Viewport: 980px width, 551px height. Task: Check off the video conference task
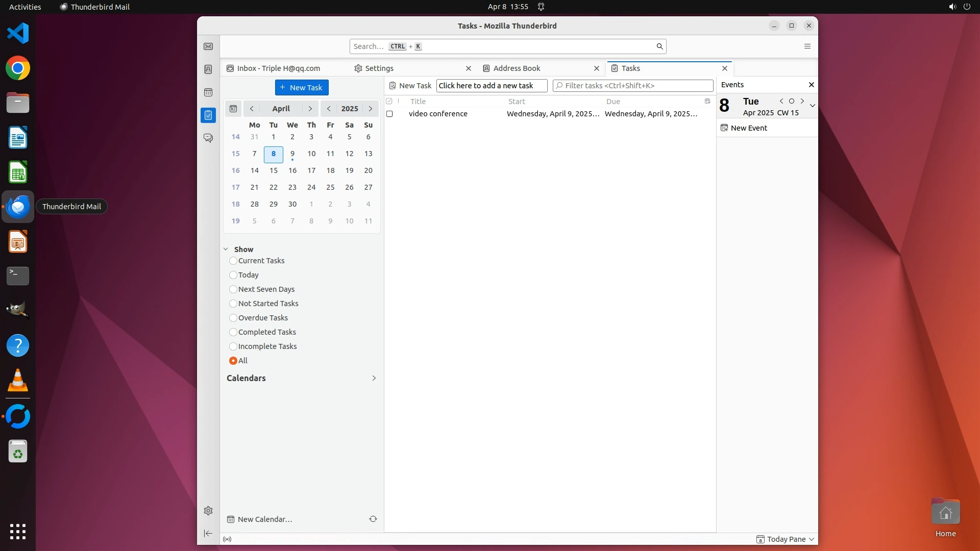tap(389, 114)
